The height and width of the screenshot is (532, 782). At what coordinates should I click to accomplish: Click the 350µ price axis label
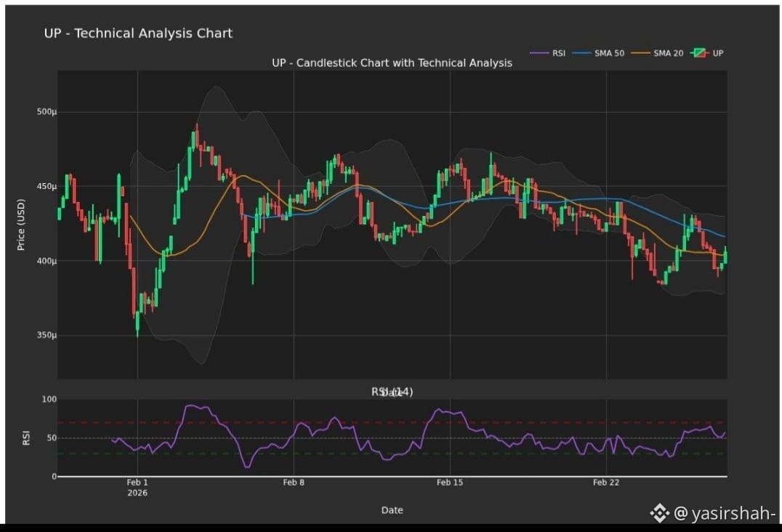point(47,335)
